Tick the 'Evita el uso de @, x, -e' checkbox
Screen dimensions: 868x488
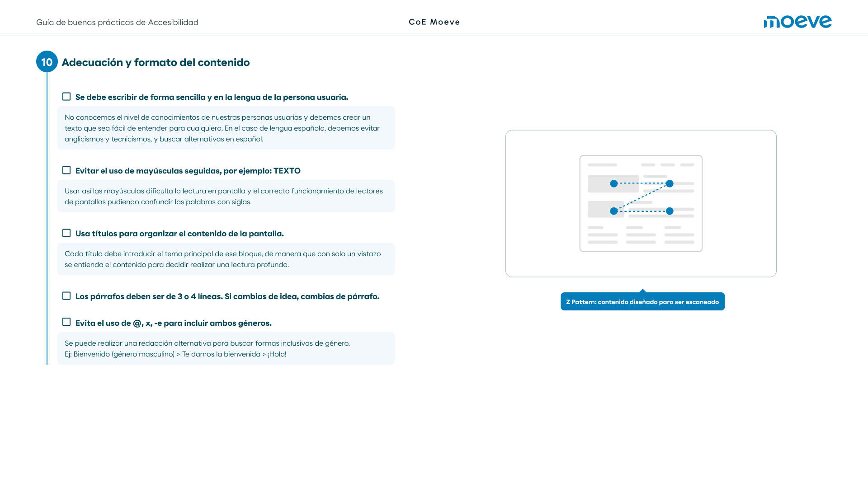[66, 322]
